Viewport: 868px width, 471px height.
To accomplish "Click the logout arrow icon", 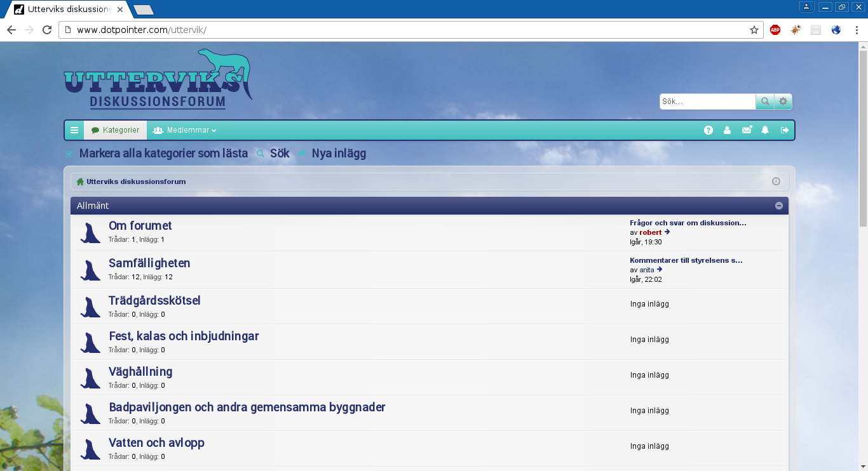I will pos(785,130).
